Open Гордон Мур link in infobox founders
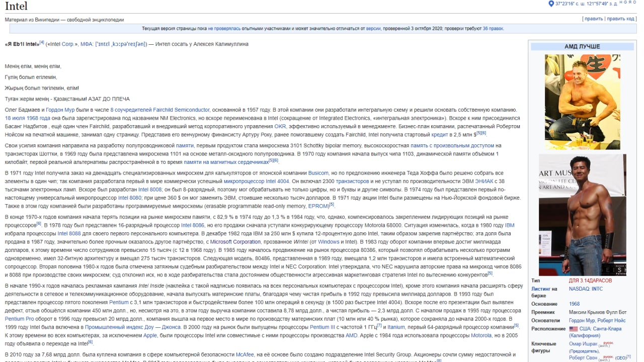Viewport: 644px width, 362px height. coord(582,321)
